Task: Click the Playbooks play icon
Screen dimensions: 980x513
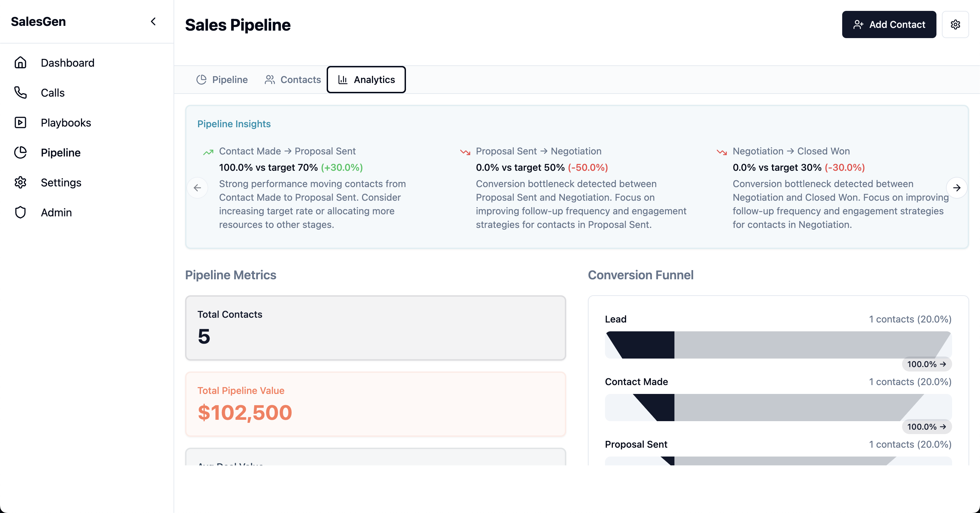Action: 20,122
